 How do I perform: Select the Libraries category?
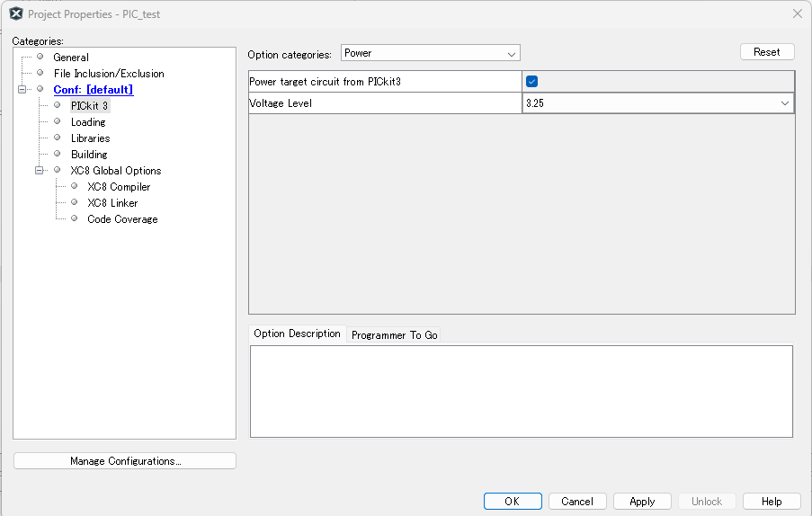point(90,138)
